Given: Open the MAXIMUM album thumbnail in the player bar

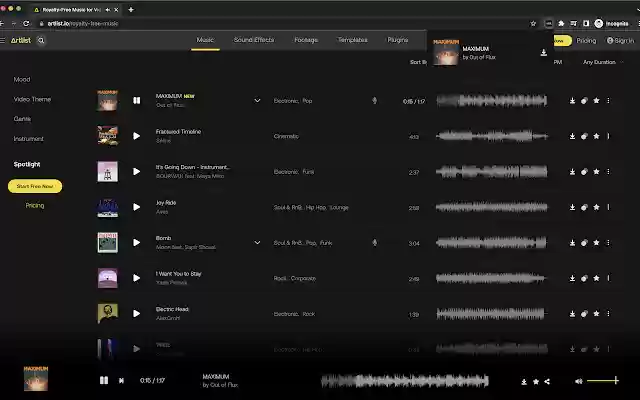Looking at the screenshot, I should (36, 379).
